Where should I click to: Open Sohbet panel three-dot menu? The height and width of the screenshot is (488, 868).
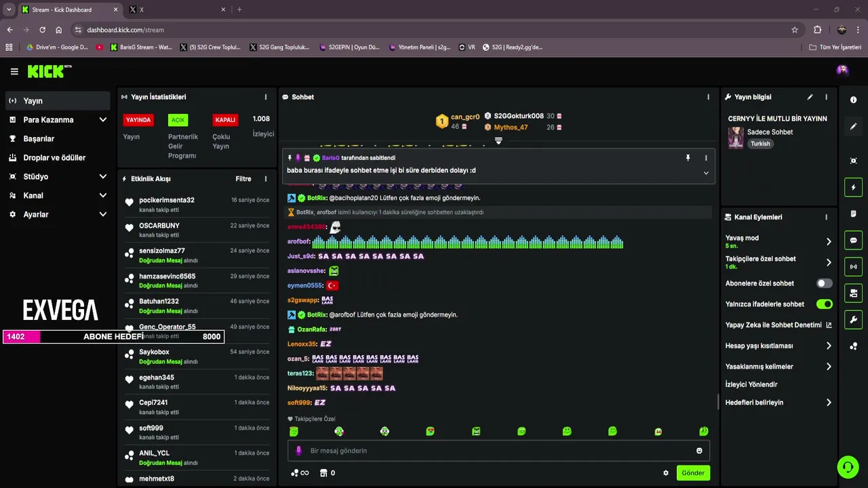point(708,97)
